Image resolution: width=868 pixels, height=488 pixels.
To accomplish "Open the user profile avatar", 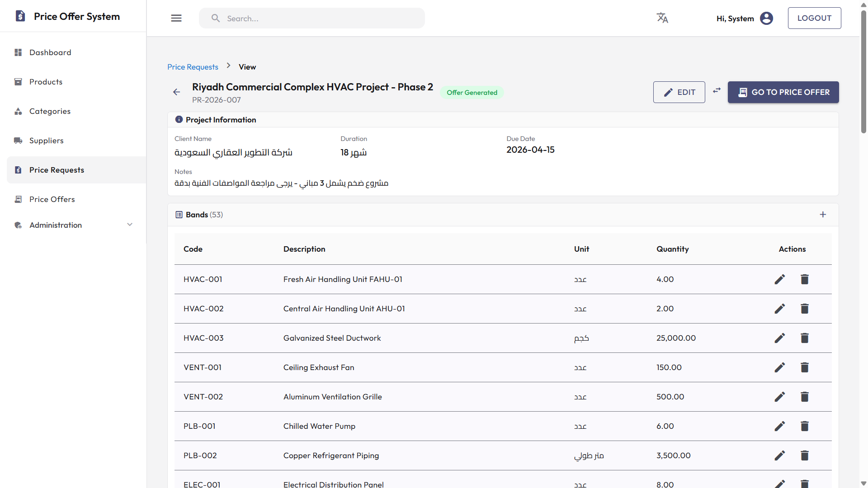I will click(x=767, y=18).
